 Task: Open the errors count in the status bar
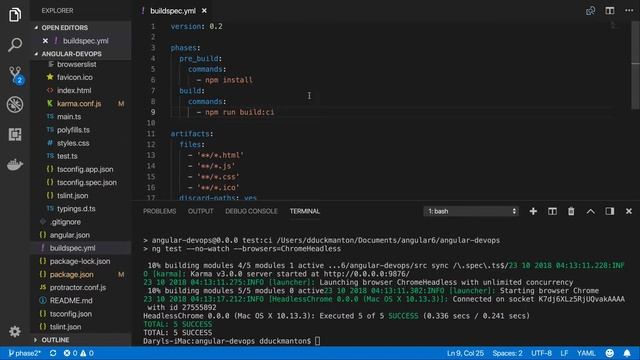(70, 353)
